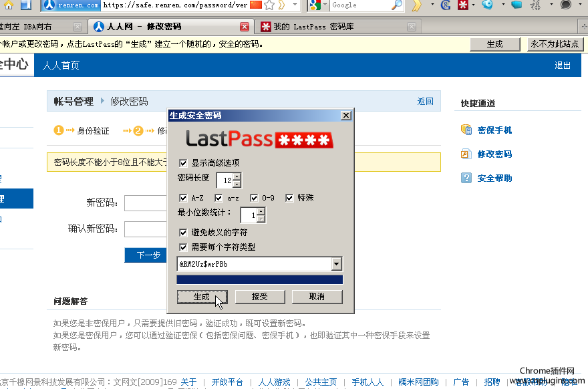The image size is (588, 389).
Task: Close the 生成安全密码 dialog
Action: click(346, 115)
